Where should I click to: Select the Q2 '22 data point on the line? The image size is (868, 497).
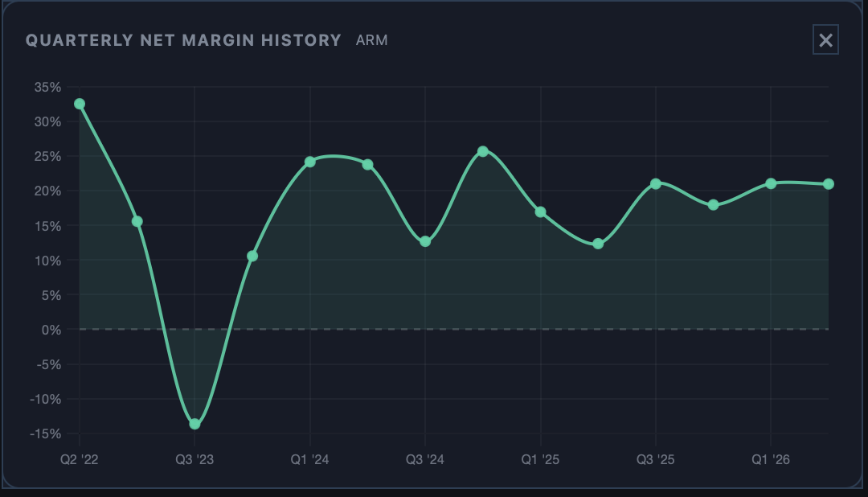79,104
